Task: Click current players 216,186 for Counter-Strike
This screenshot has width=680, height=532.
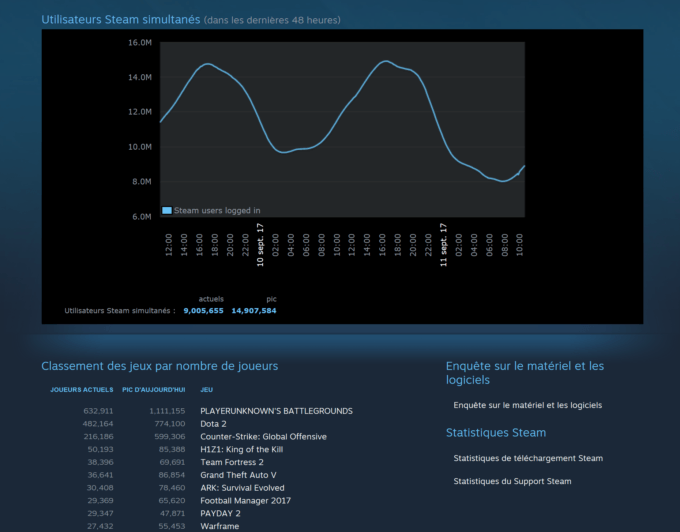Action: click(x=98, y=437)
